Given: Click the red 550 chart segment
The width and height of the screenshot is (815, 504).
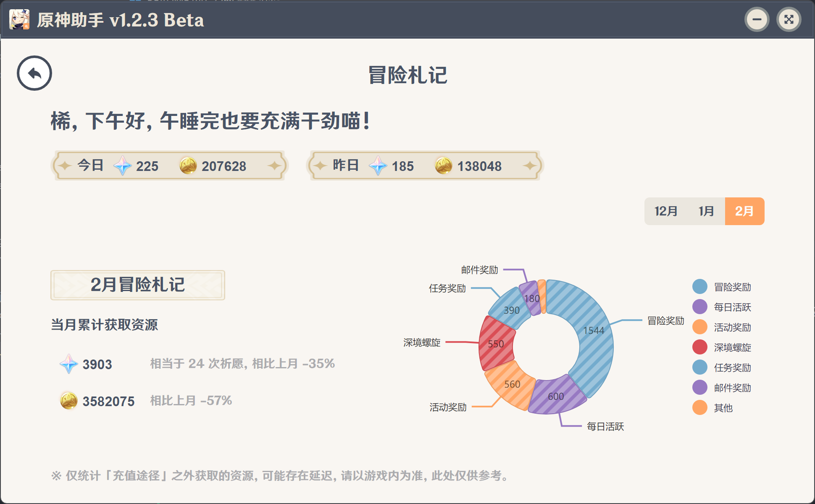Looking at the screenshot, I should point(496,344).
